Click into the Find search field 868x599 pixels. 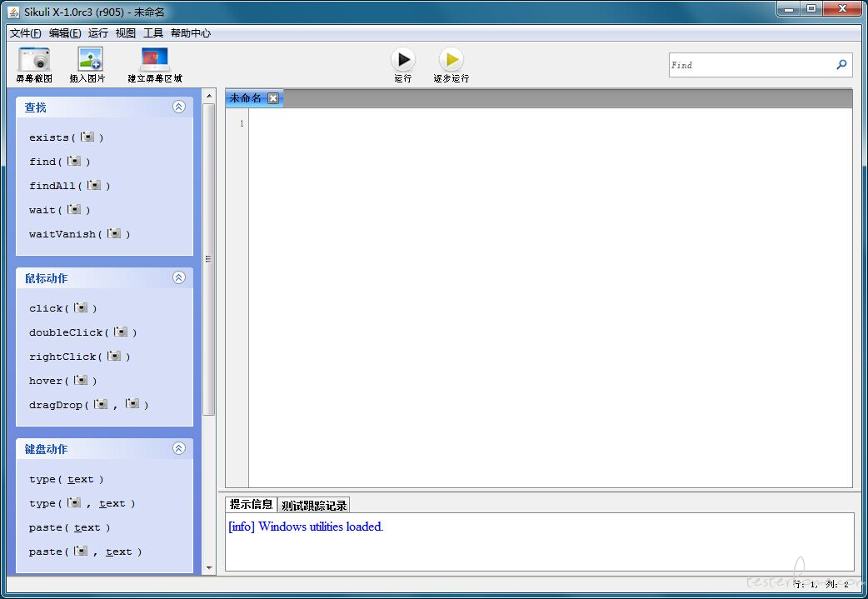pyautogui.click(x=751, y=65)
